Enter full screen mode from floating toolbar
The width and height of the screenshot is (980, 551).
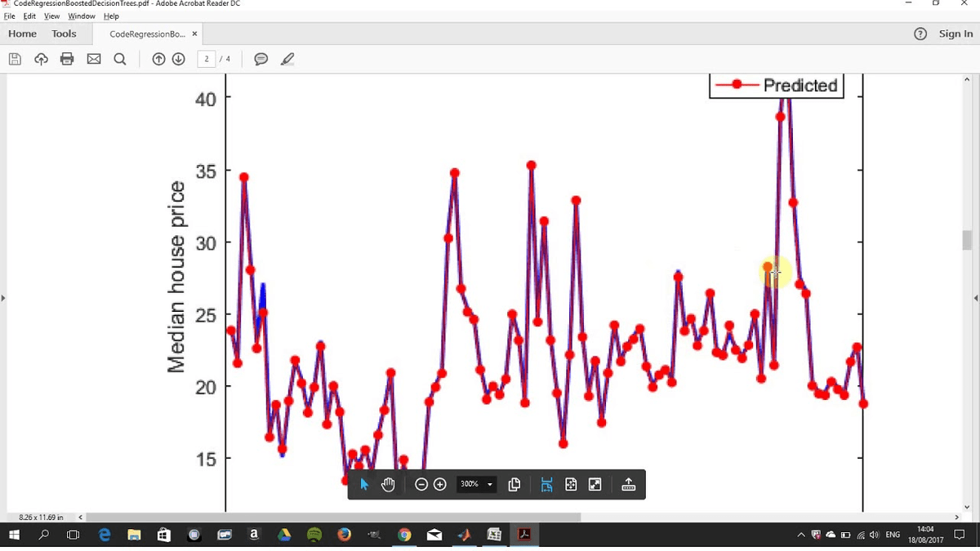point(595,484)
